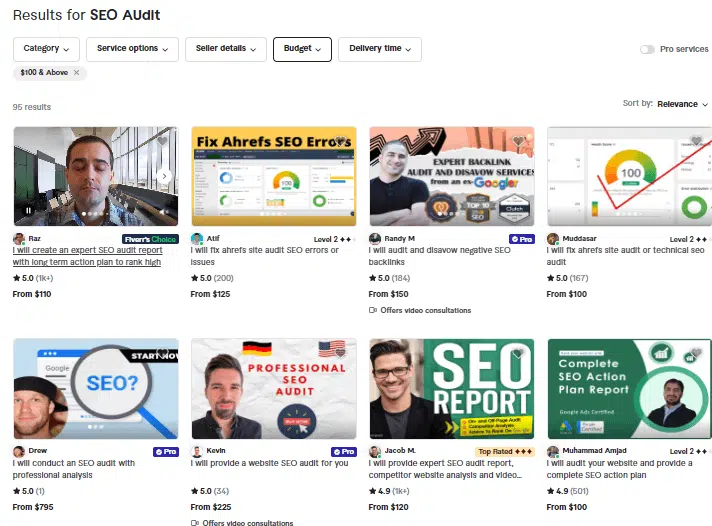
Task: Open the SEO? magnifier thumbnail by Drew
Action: tap(96, 389)
